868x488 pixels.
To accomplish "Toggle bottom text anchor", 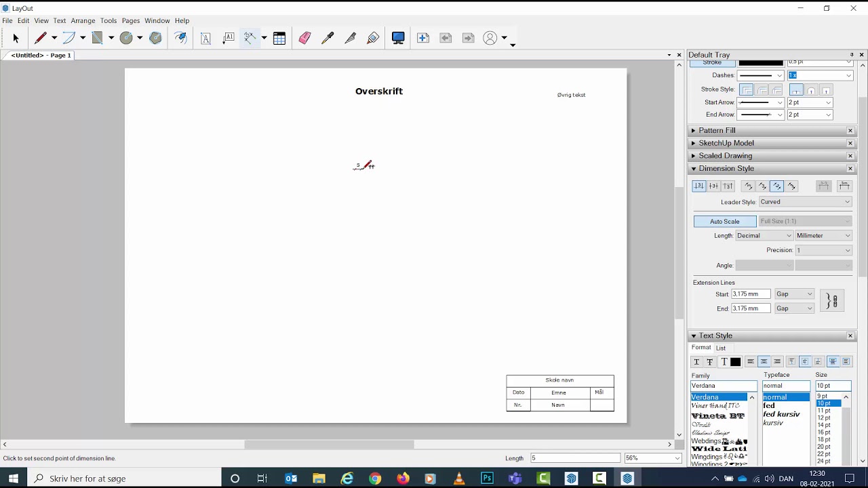I will click(x=818, y=362).
